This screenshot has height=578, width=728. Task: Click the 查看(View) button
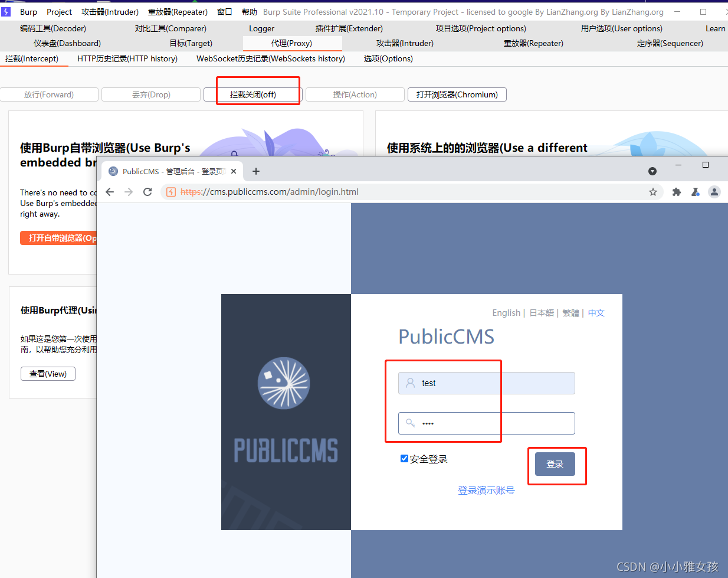48,374
